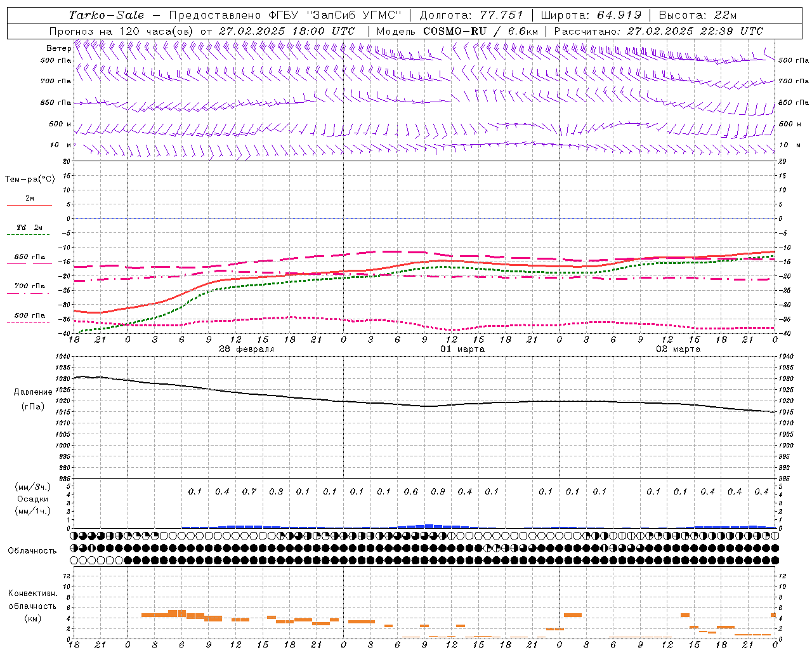Click the Ветер label of wind panel
This screenshot has height=650, width=812.
(x=58, y=48)
